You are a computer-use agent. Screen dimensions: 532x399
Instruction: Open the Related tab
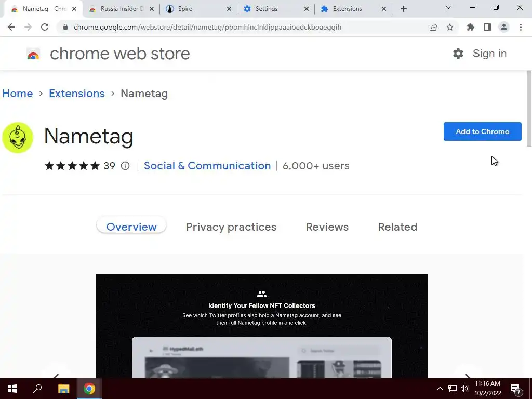pos(397,227)
